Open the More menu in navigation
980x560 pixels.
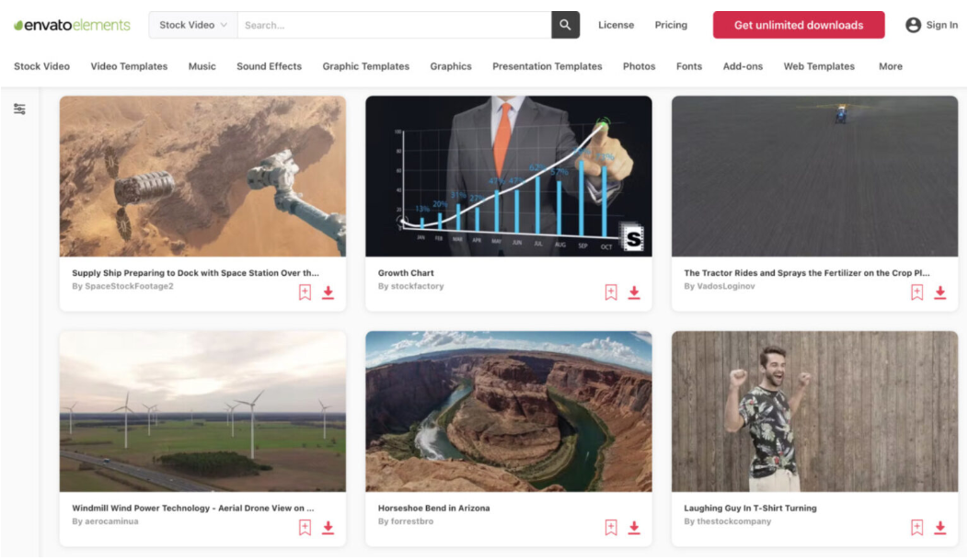click(890, 66)
